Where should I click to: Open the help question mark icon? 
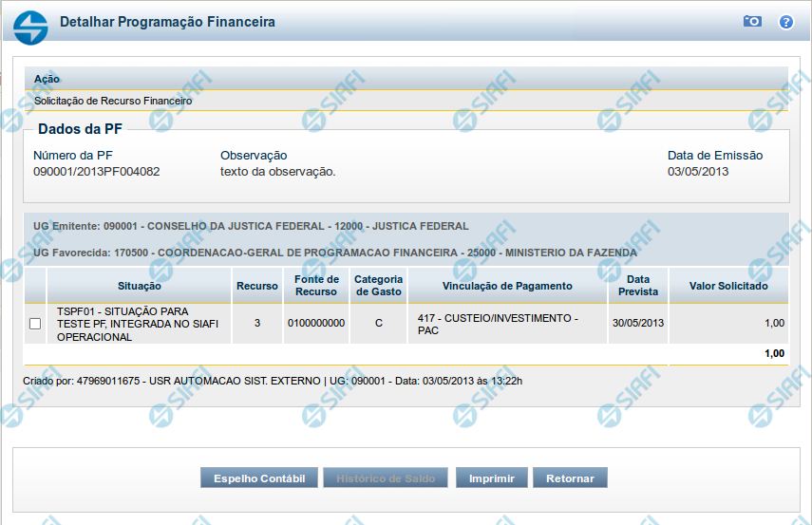pyautogui.click(x=785, y=22)
